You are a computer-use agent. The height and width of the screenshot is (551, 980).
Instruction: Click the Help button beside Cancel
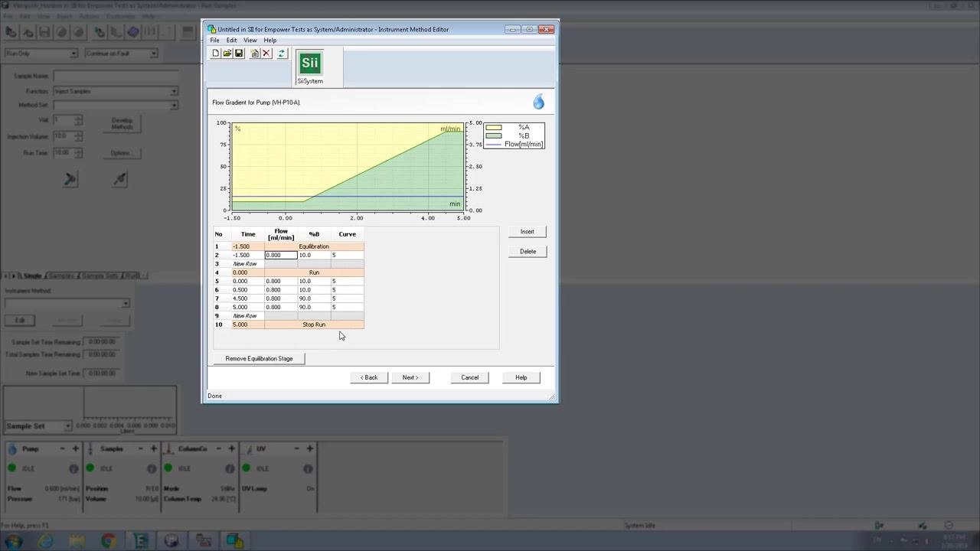tap(521, 377)
